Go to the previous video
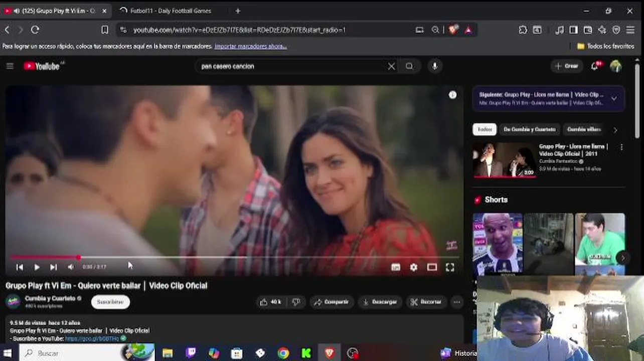Viewport: 644px width, 361px height. click(x=20, y=267)
